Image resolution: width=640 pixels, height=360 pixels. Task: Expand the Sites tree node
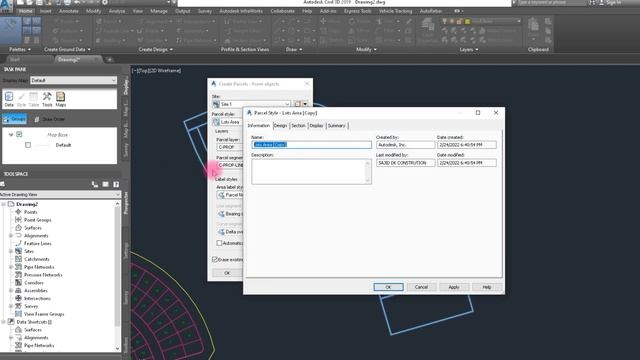click(11, 251)
